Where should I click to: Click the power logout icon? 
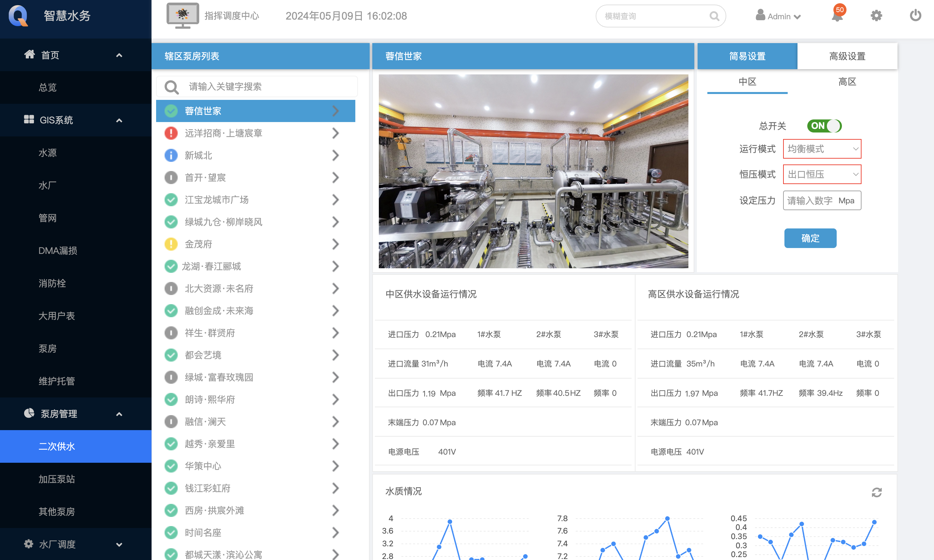point(915,16)
